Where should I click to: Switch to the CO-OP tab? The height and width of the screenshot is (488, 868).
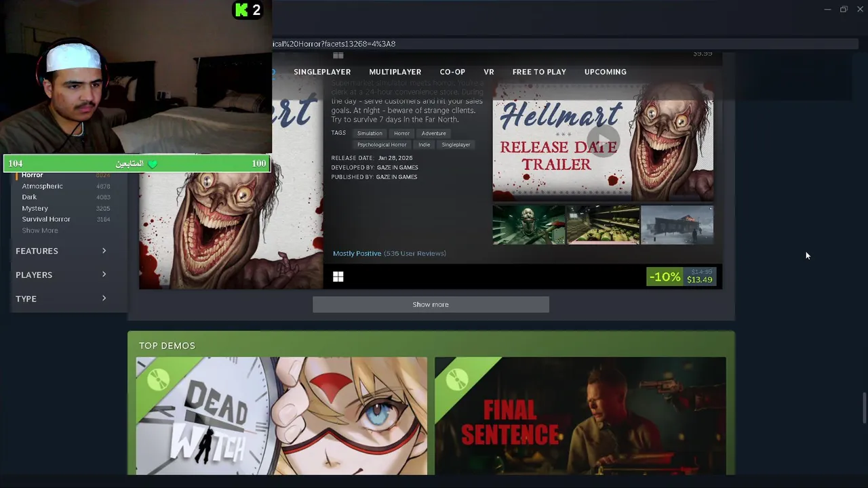452,72
